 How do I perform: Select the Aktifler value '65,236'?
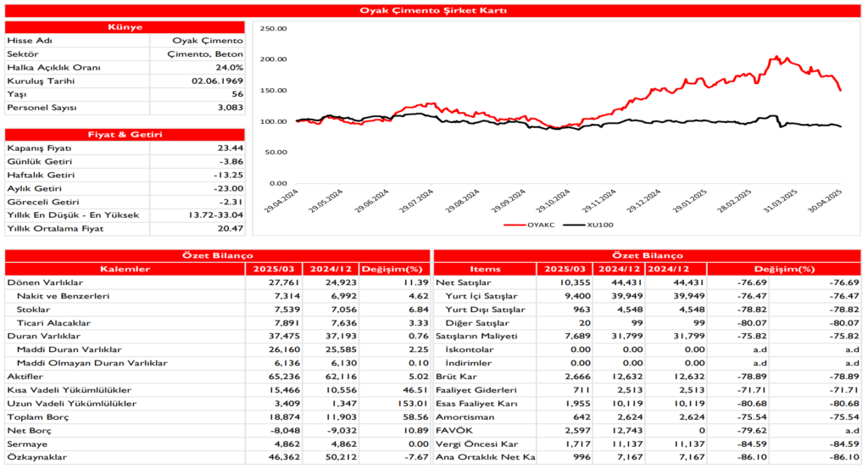285,377
